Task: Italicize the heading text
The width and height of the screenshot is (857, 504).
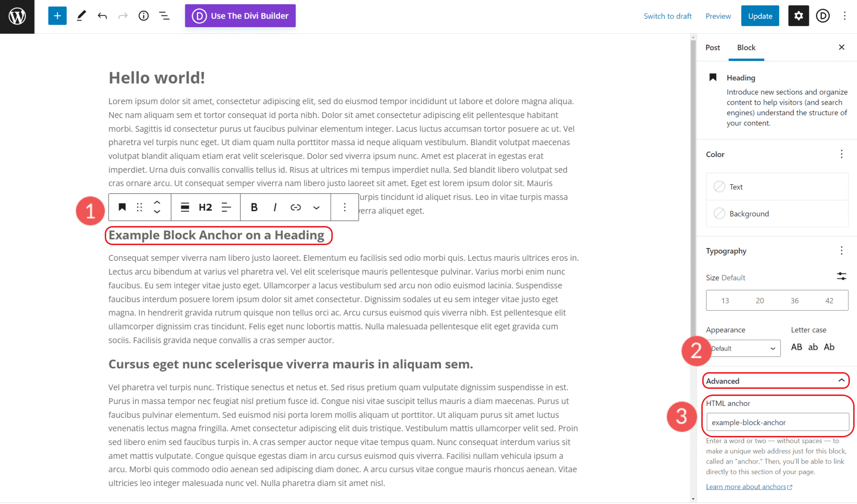Action: tap(275, 207)
